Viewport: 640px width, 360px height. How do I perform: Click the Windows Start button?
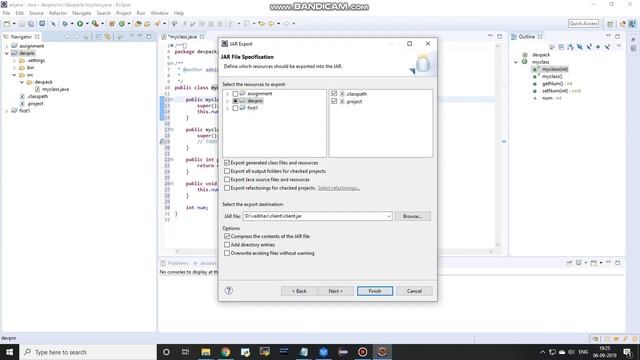pos(9,352)
